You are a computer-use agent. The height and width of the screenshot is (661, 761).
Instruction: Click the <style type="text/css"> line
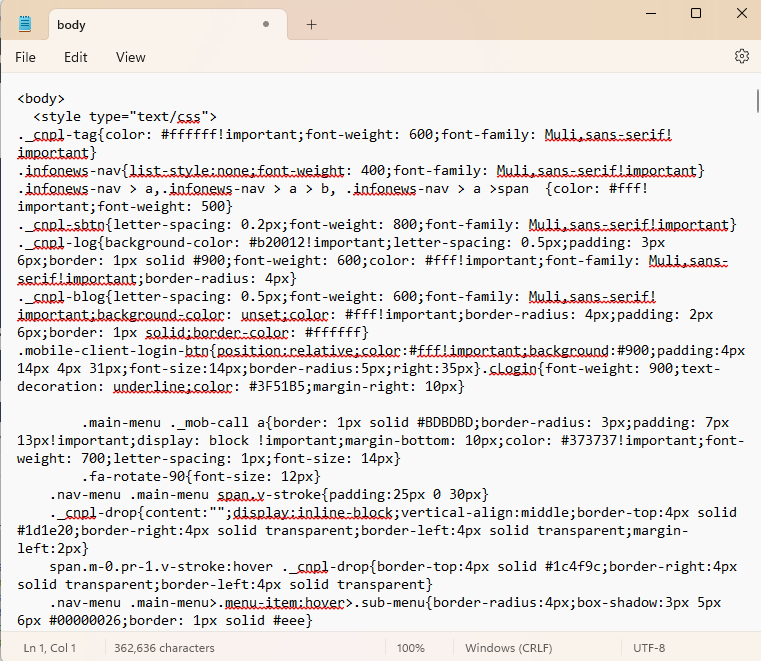[x=125, y=116]
